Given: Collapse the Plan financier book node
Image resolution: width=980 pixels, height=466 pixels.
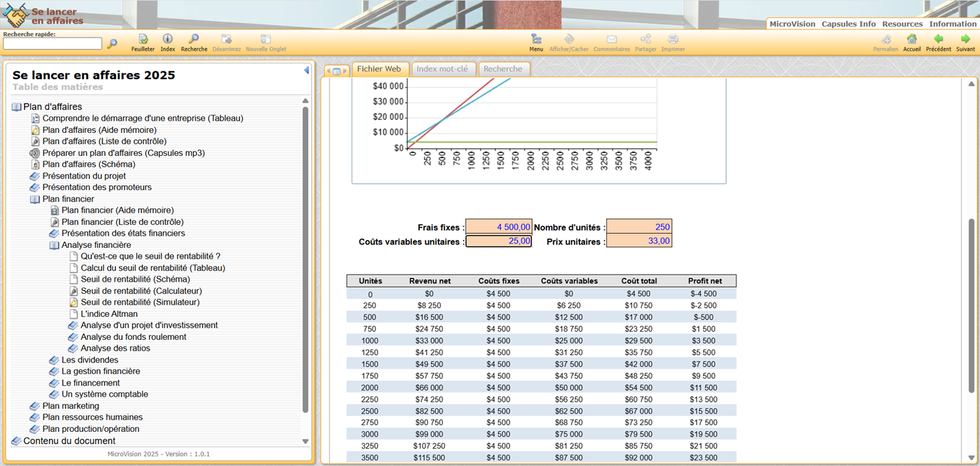Looking at the screenshot, I should point(35,199).
